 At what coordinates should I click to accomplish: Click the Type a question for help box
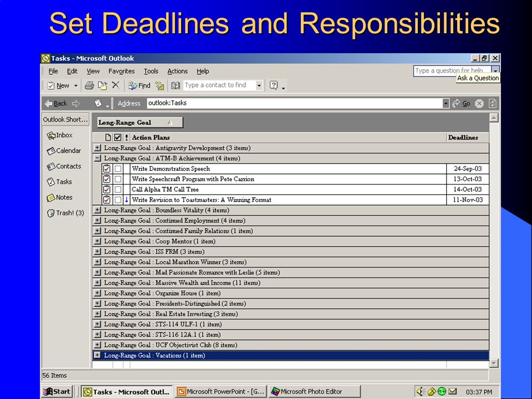(x=452, y=70)
